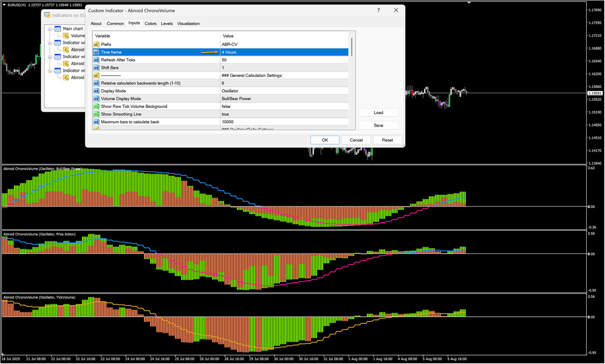This screenshot has width=605, height=364.
Task: Toggle the Show Smoothing Line true value
Action: click(x=284, y=114)
